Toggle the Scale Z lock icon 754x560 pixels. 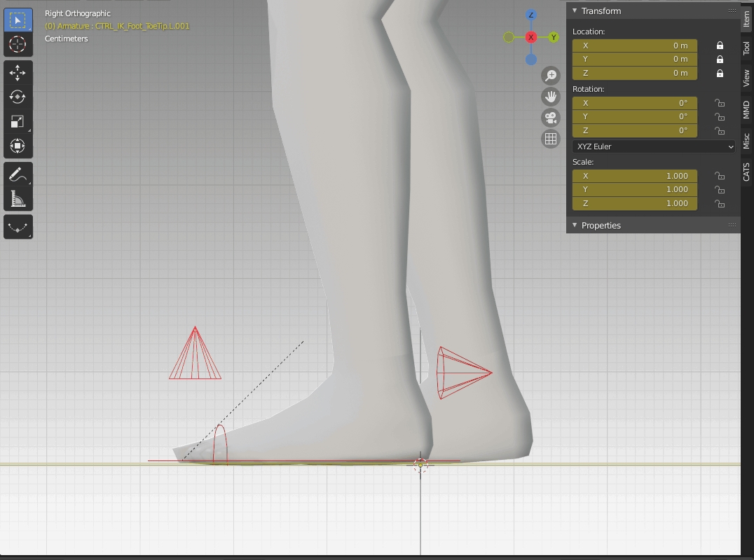[720, 204]
